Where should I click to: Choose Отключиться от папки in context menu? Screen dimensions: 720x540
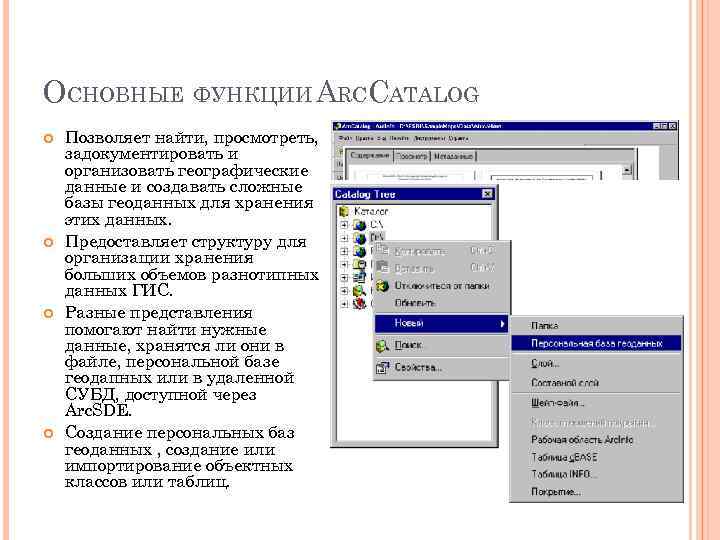pos(442,286)
